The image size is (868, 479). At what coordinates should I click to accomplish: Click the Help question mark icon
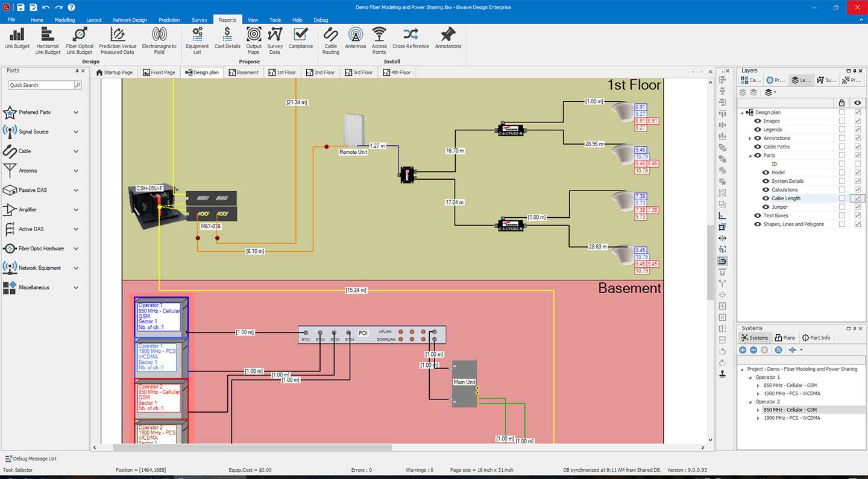click(x=71, y=7)
